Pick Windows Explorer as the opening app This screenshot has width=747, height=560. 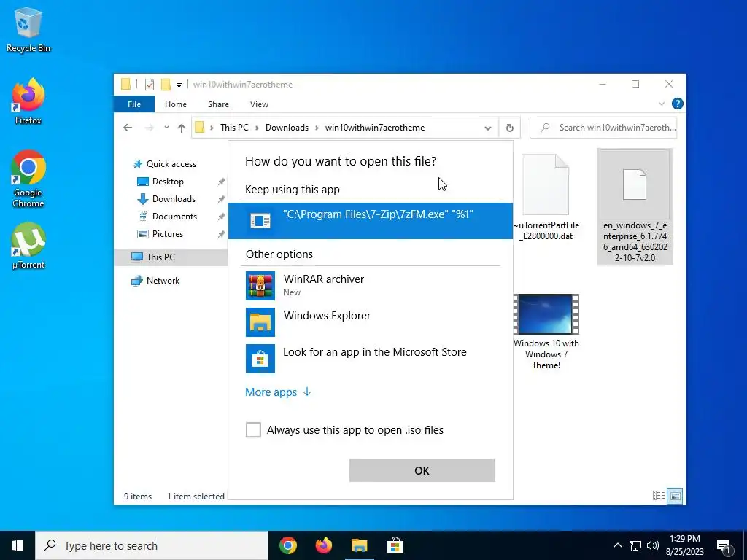pyautogui.click(x=370, y=322)
